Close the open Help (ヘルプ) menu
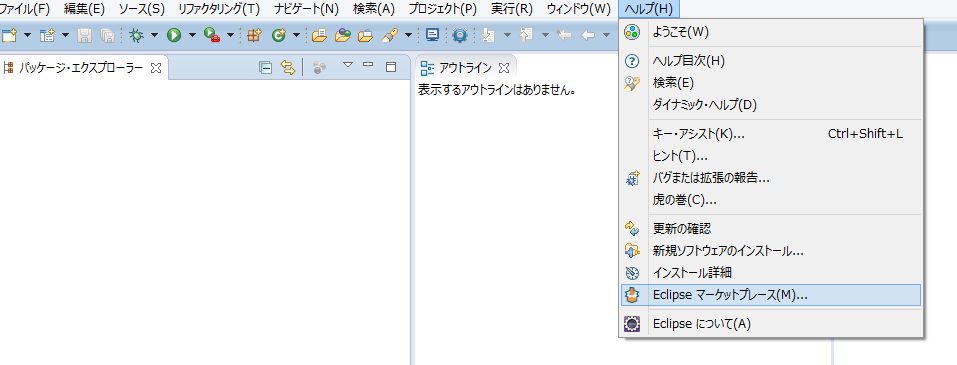957x365 pixels. (648, 9)
